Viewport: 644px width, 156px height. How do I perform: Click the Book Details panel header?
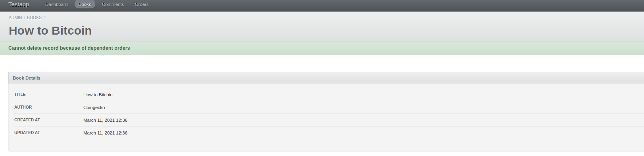(326, 78)
